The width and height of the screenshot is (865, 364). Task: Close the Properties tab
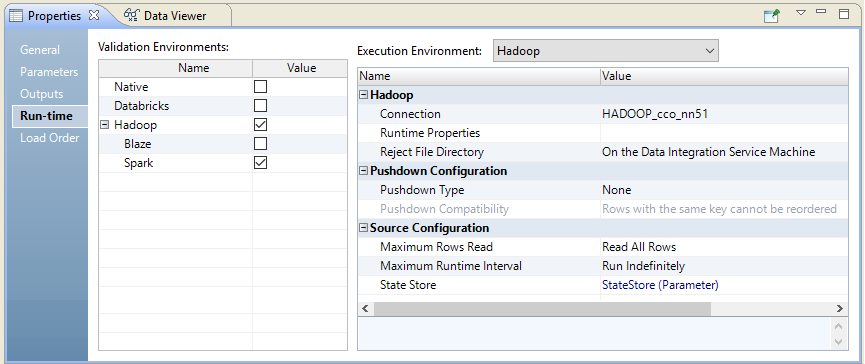93,15
